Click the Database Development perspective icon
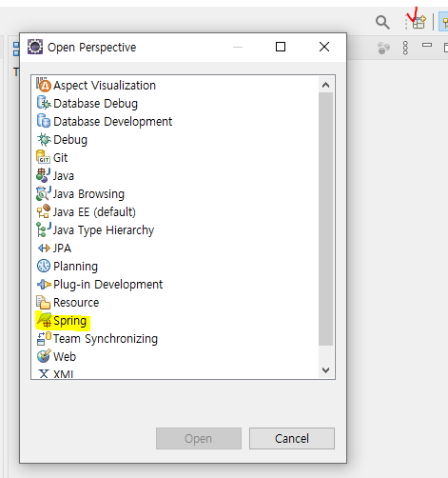448x478 pixels. [44, 121]
